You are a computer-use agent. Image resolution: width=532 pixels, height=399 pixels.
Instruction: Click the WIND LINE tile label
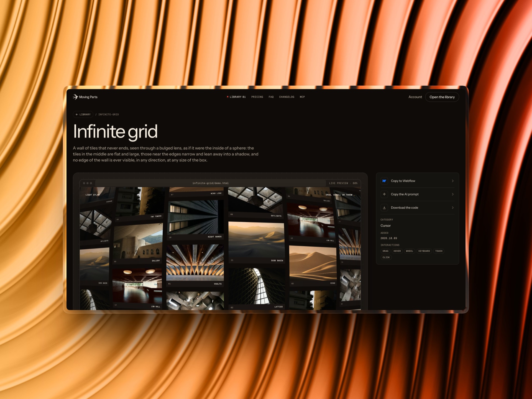tap(216, 193)
